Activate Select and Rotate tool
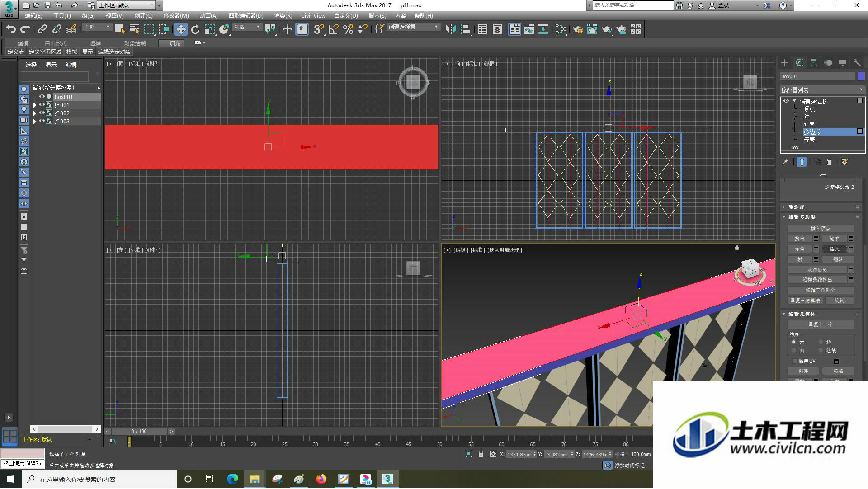 coord(195,29)
